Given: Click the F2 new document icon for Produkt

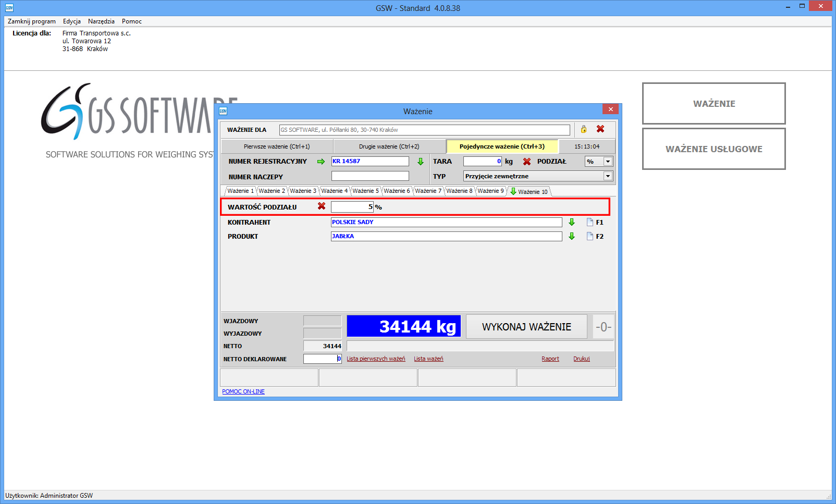Looking at the screenshot, I should point(590,236).
